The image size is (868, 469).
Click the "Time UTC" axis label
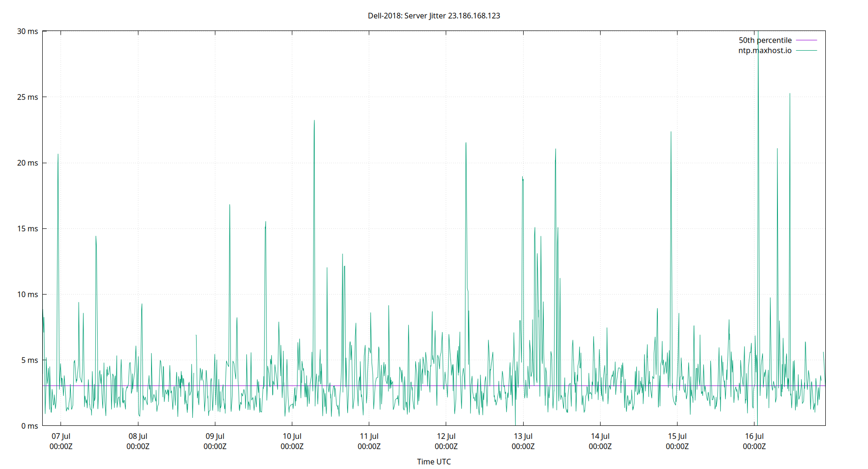click(434, 461)
